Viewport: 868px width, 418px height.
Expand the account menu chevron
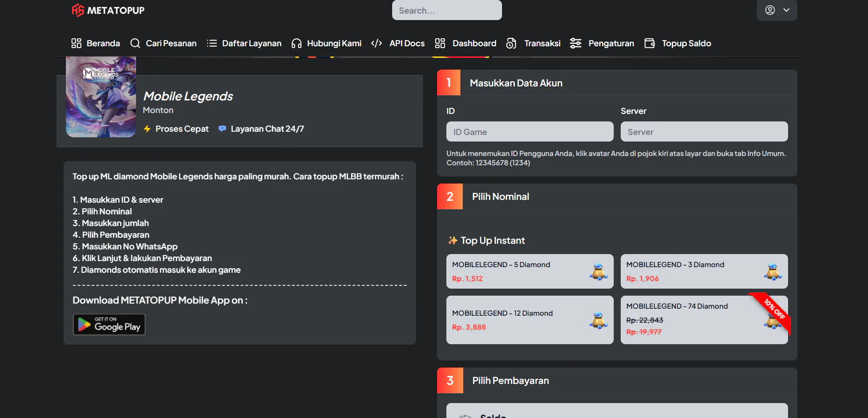coord(787,10)
